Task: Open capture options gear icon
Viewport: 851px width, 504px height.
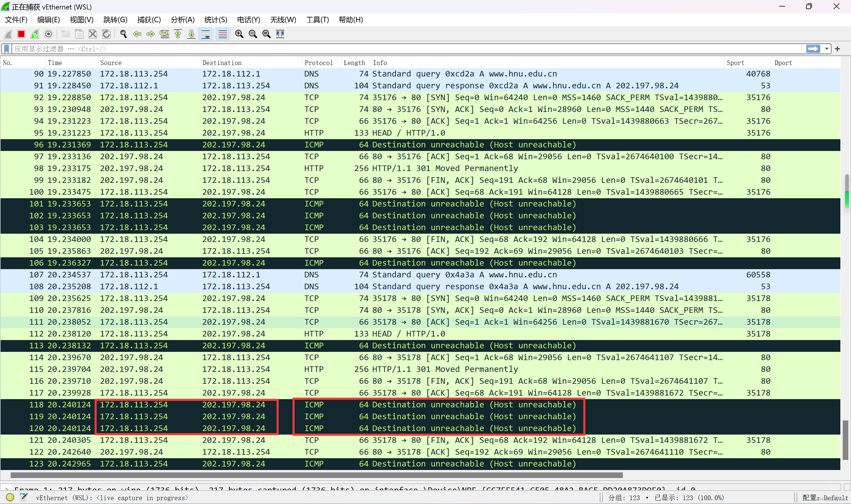Action: click(x=48, y=34)
